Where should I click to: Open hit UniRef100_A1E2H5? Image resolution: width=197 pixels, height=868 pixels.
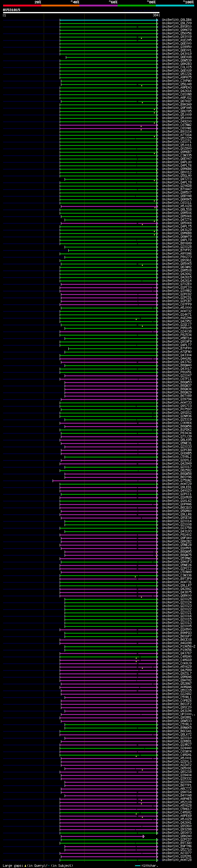click(x=177, y=40)
